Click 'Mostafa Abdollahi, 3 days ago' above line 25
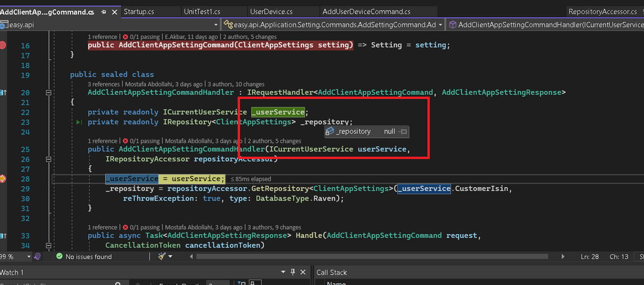Viewport: 644px width, 285px height. pos(203,141)
